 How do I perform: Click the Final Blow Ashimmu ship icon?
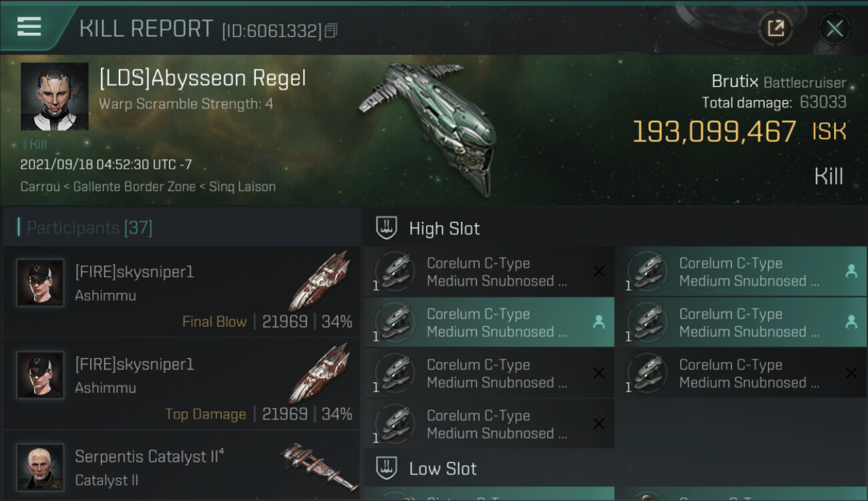pos(320,281)
